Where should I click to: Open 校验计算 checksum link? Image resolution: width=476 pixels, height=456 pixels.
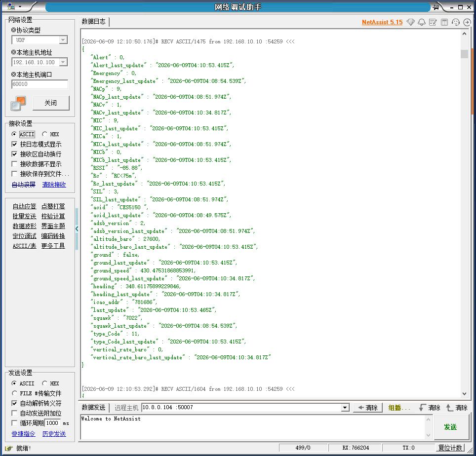click(x=53, y=216)
